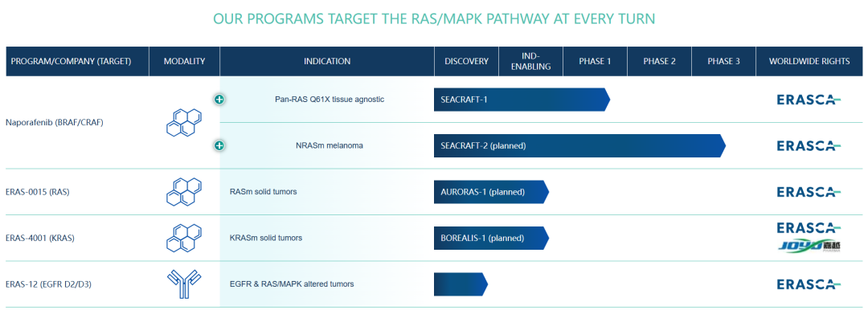868x314 pixels.
Task: Click the AURORAS-1 (planned) bar
Action: [x=491, y=192]
